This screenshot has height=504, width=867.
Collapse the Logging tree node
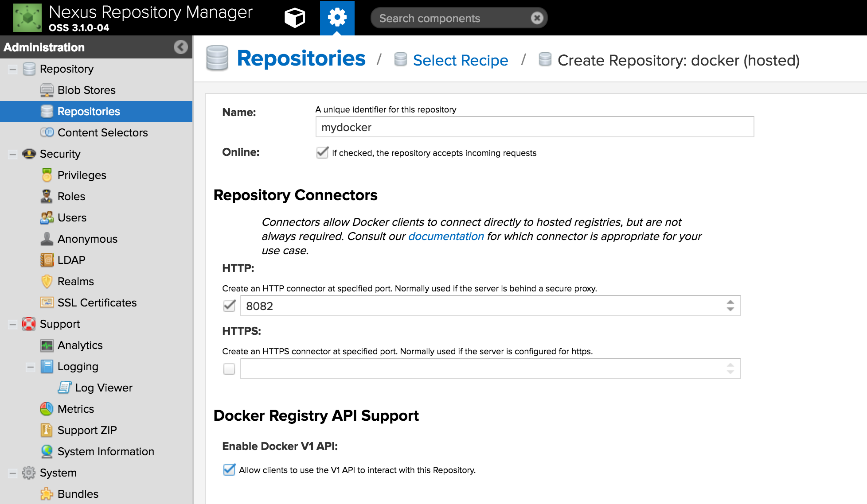31,367
